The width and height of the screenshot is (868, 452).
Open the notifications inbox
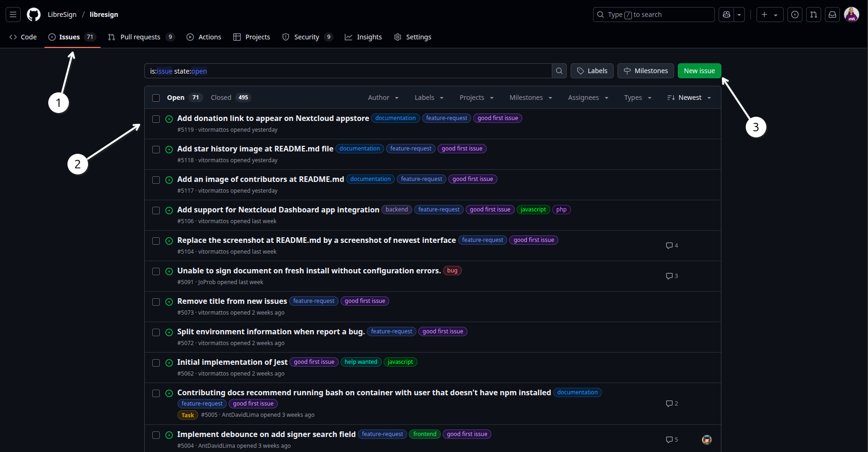pyautogui.click(x=832, y=15)
